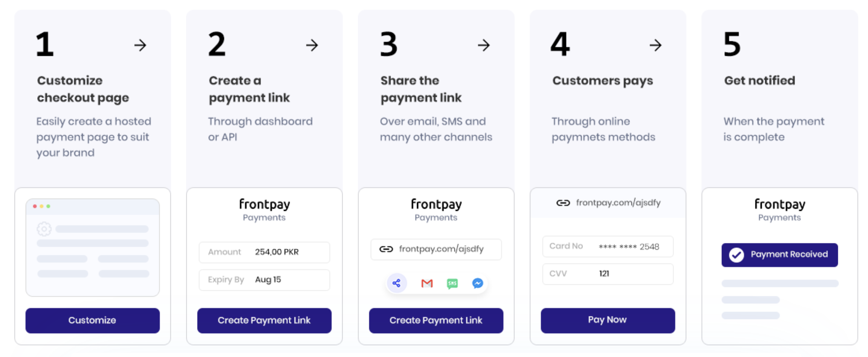Click the Payment Received checkmark icon
Screen dimensions: 868x357
tap(736, 255)
